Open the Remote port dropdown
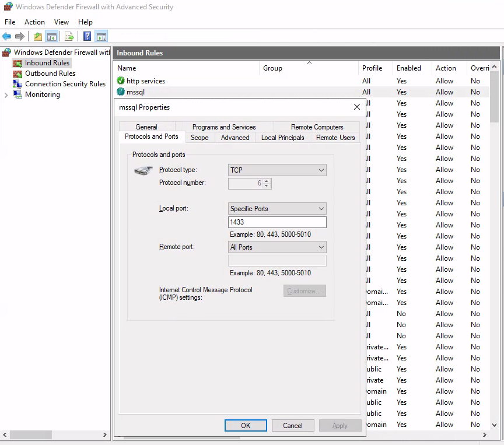This screenshot has width=504, height=445. point(277,247)
